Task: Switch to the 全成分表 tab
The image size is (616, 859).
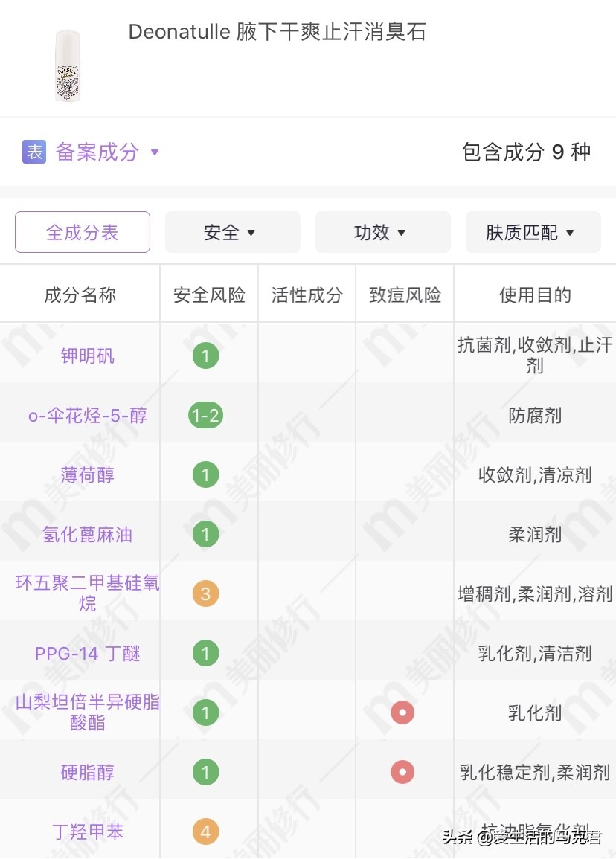Action: 82,232
